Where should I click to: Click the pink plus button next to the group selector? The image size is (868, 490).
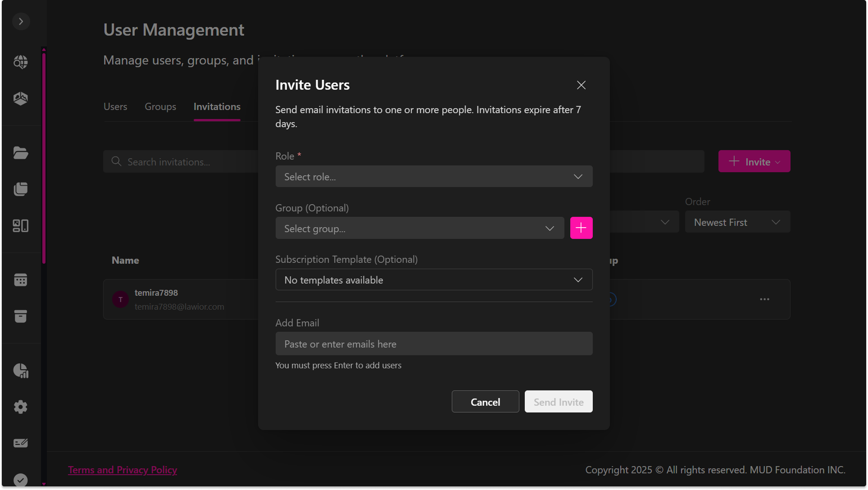[581, 228]
